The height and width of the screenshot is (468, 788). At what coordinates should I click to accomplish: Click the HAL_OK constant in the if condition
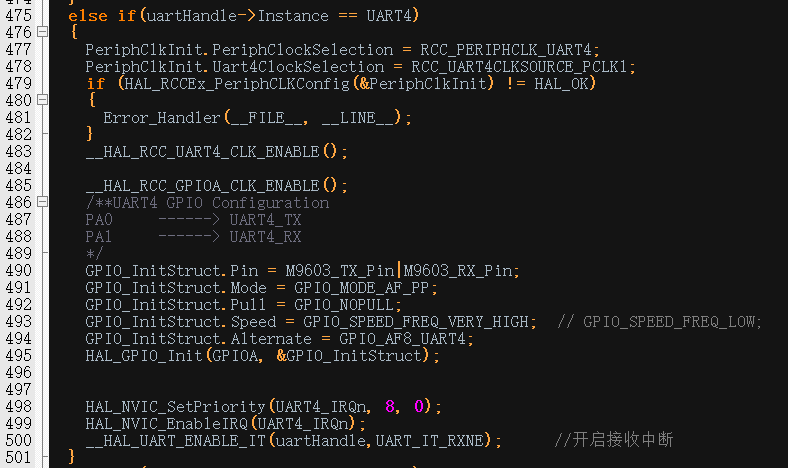click(x=564, y=83)
